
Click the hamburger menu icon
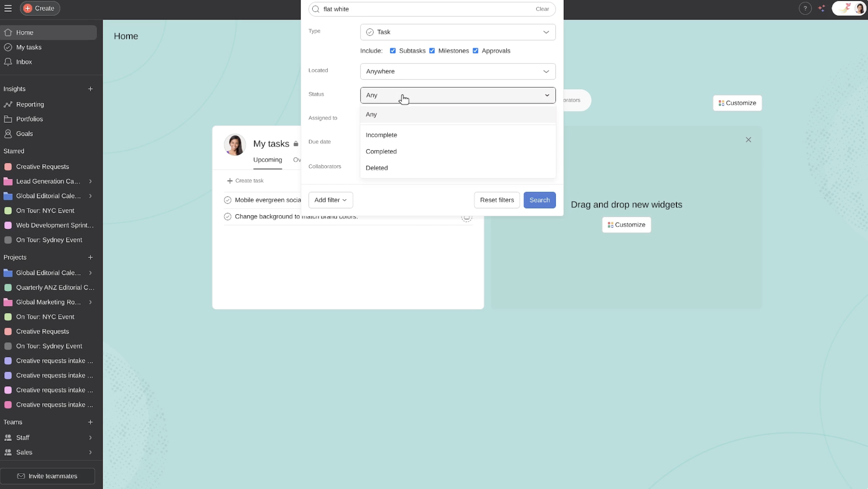8,8
